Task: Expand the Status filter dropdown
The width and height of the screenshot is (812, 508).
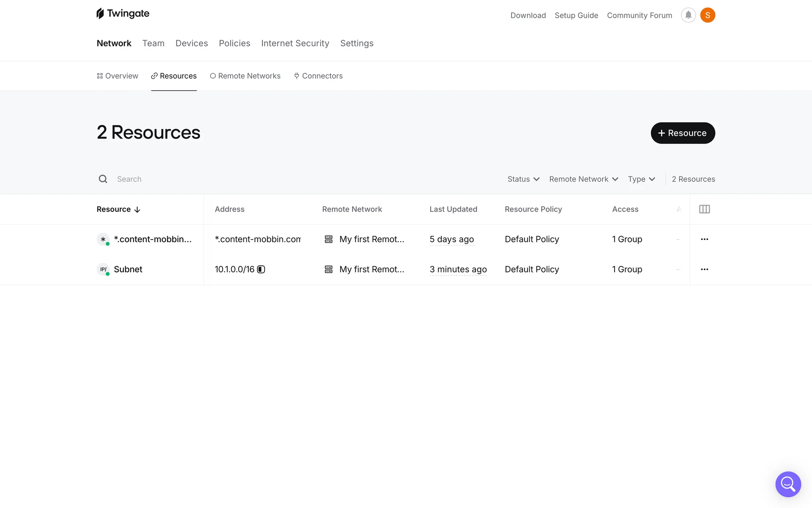Action: [523, 179]
